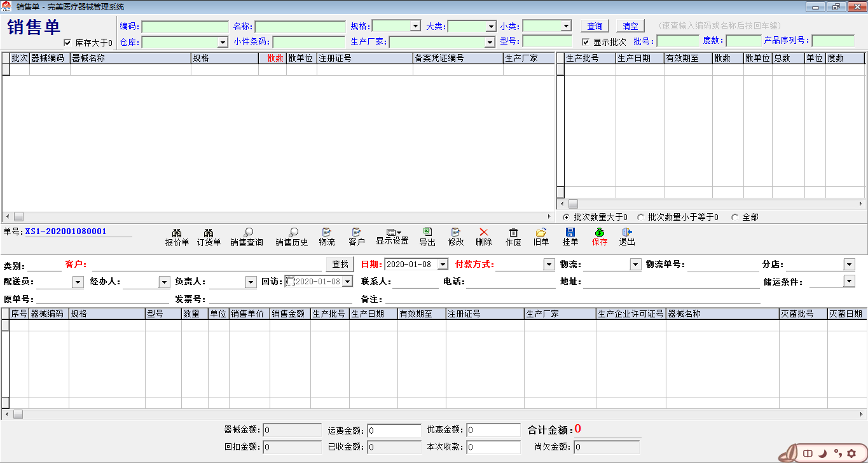Click the 删除 red X icon
The height and width of the screenshot is (463, 868).
[x=483, y=233]
